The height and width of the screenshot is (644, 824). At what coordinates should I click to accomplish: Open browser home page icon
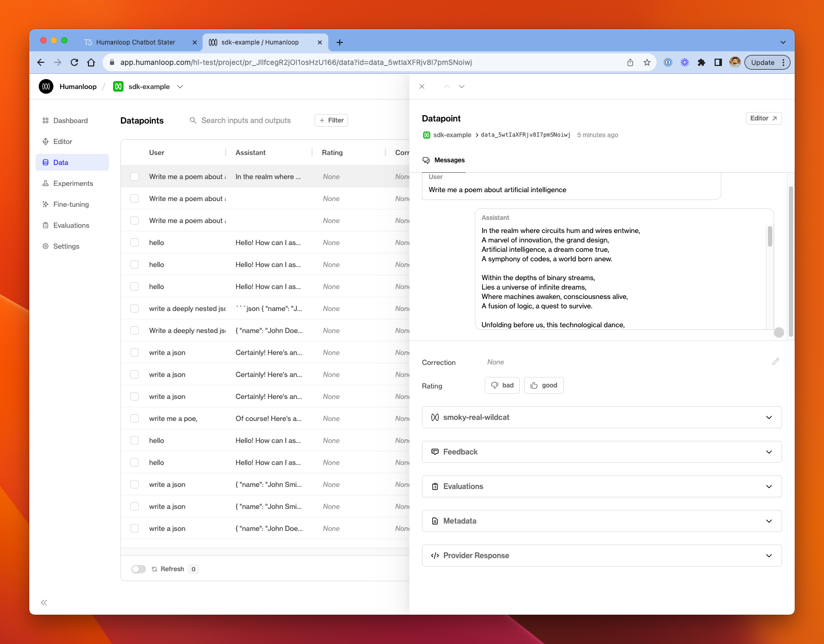click(x=91, y=62)
